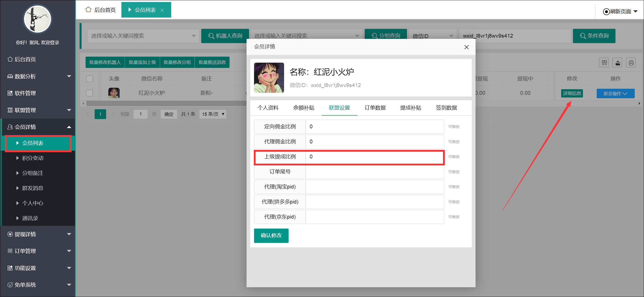
Task: Click the 确认修改 button
Action: 271,235
